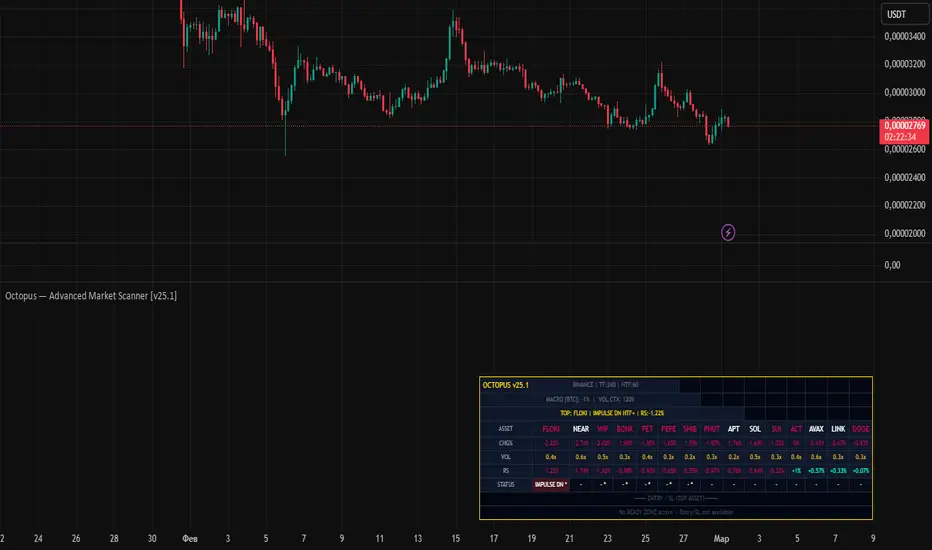Image resolution: width=932 pixels, height=550 pixels.
Task: Click the VOL row label
Action: pos(505,457)
